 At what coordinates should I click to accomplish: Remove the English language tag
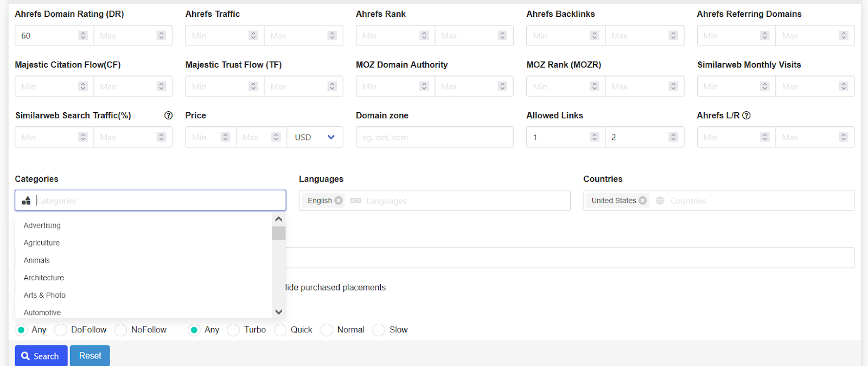click(x=339, y=201)
